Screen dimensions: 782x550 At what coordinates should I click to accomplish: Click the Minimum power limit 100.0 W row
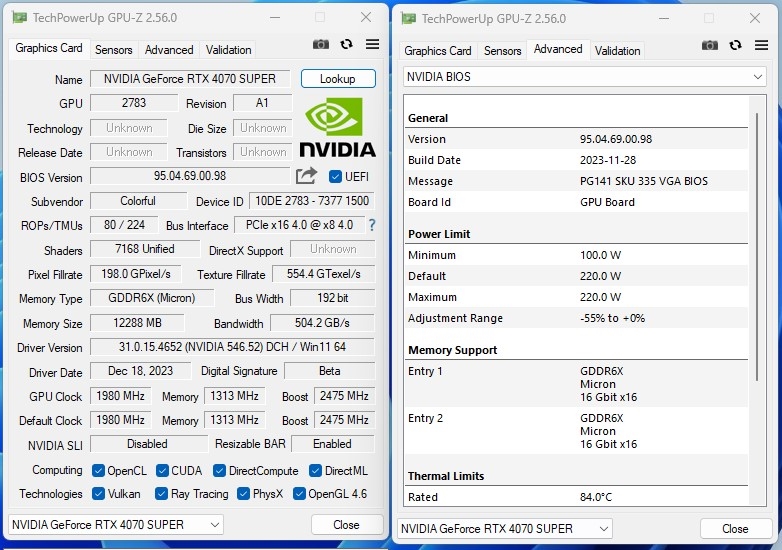click(x=577, y=255)
